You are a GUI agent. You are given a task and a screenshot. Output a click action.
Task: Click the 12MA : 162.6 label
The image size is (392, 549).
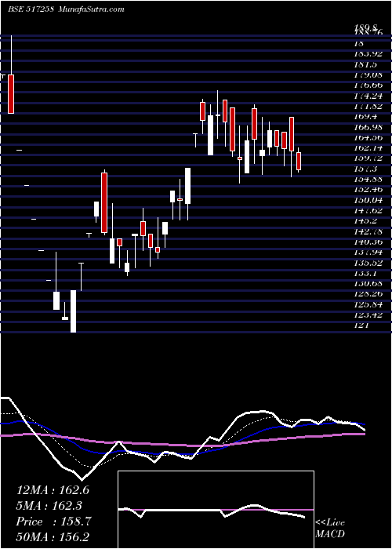(x=53, y=490)
